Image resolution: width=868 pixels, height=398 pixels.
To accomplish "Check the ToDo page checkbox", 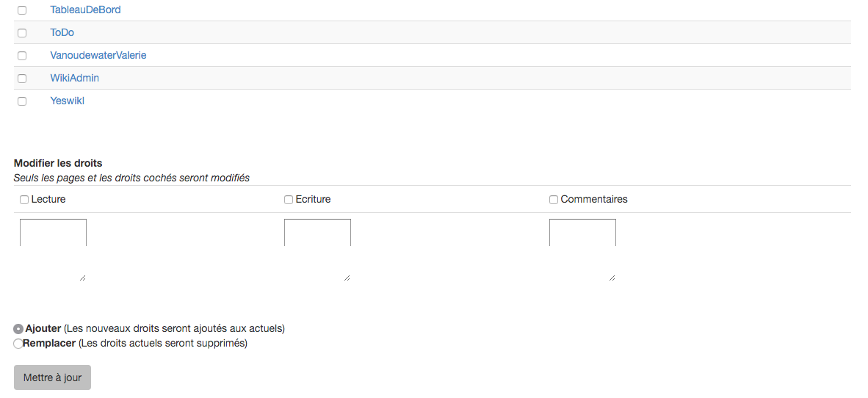I will pos(22,33).
